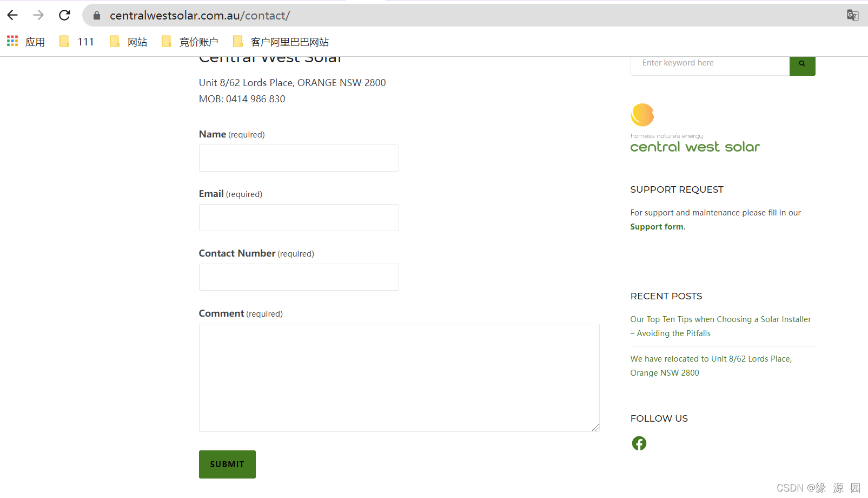
Task: Open the Google Translate page icon
Action: (x=852, y=15)
